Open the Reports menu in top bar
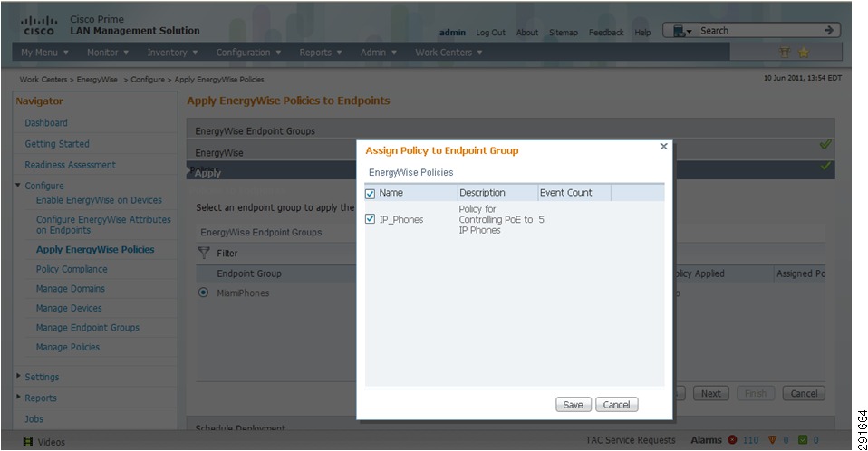The image size is (868, 451). [321, 52]
